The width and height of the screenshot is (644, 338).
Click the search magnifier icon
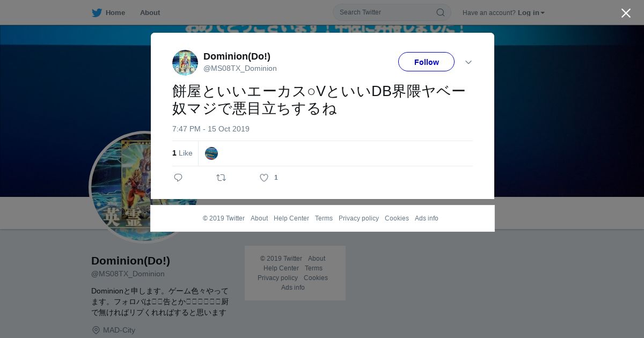(x=440, y=12)
